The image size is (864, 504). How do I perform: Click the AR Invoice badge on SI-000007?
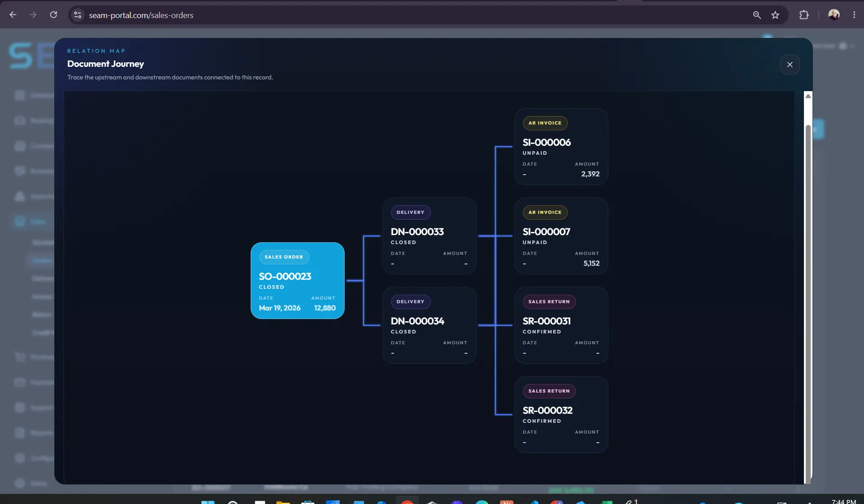(x=545, y=213)
